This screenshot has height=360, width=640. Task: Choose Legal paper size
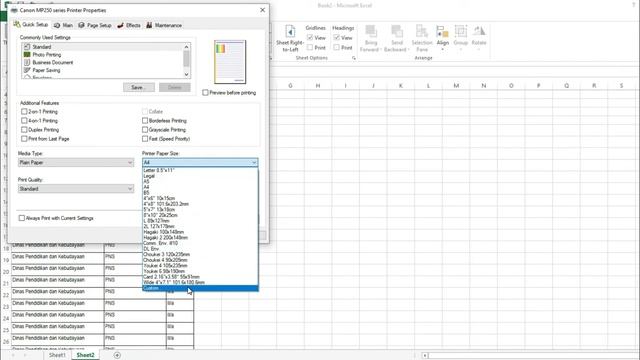point(200,176)
